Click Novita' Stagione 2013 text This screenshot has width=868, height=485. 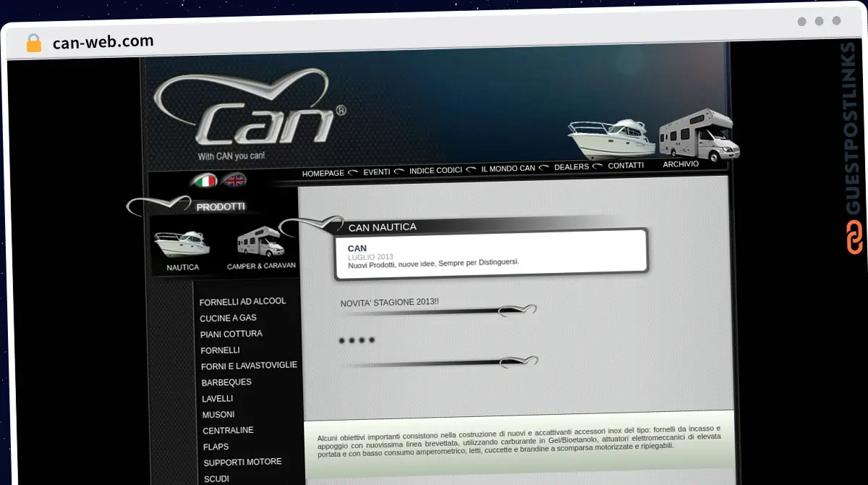(390, 303)
